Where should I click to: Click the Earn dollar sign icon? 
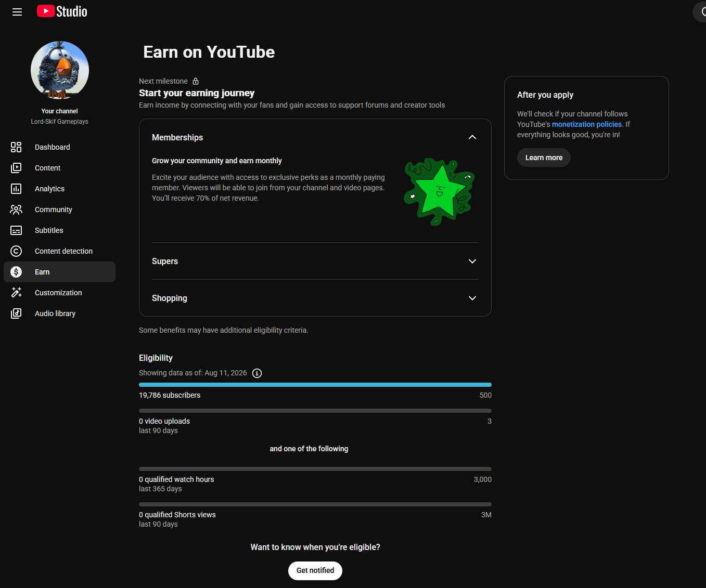[16, 272]
